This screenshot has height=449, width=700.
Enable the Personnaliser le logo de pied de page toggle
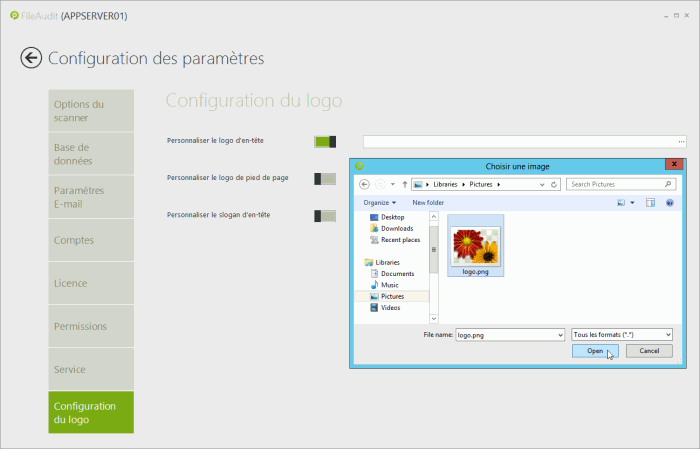[324, 178]
